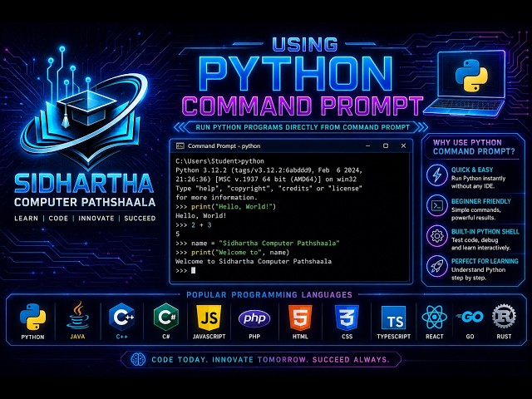Minimize the Command Prompt window
532x399 pixels.
pyautogui.click(x=367, y=146)
